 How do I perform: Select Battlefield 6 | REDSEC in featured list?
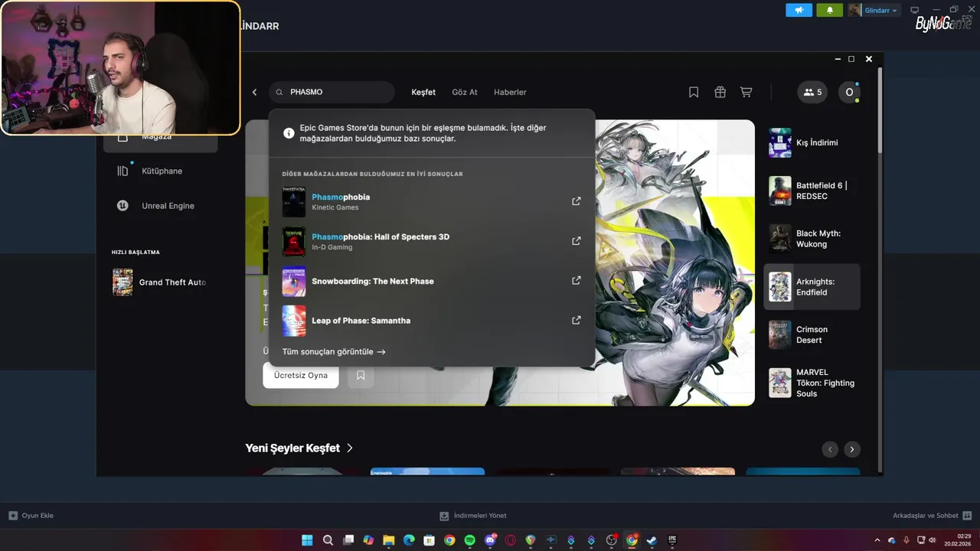[812, 191]
